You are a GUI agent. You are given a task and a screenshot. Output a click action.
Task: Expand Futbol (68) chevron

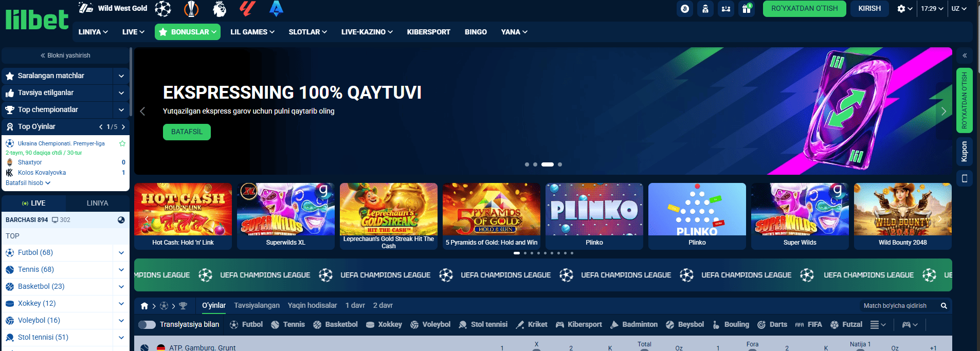(121, 253)
